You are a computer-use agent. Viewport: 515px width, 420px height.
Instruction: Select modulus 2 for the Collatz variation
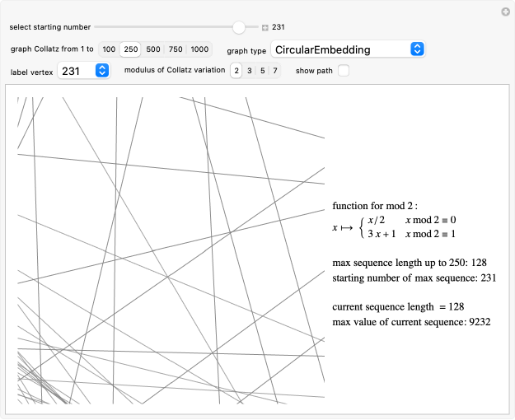click(236, 71)
